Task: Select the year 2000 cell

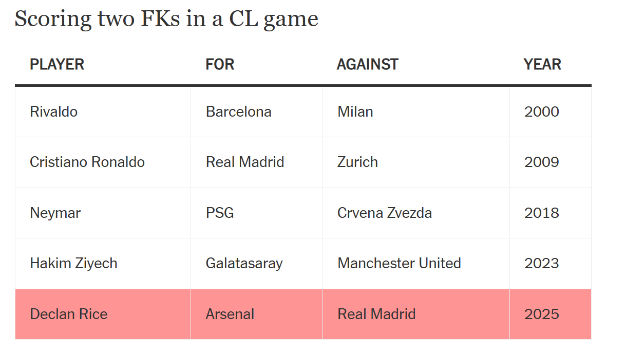Action: click(551, 112)
